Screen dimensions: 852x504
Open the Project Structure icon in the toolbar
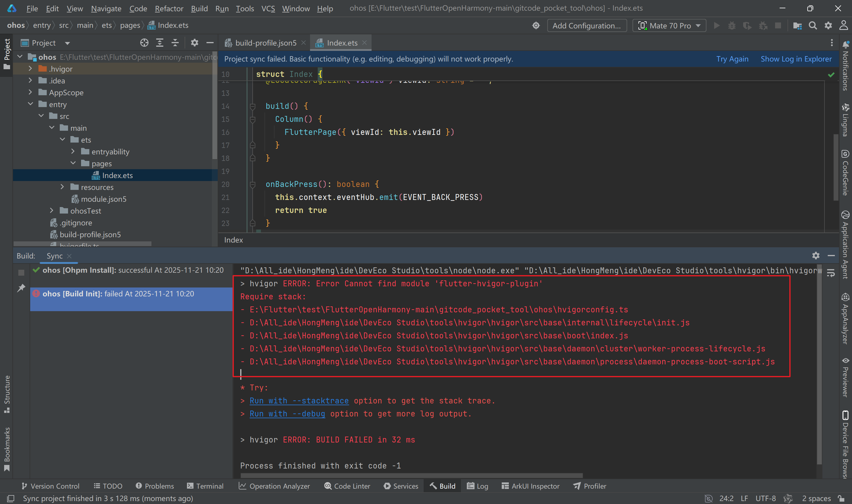pyautogui.click(x=797, y=26)
